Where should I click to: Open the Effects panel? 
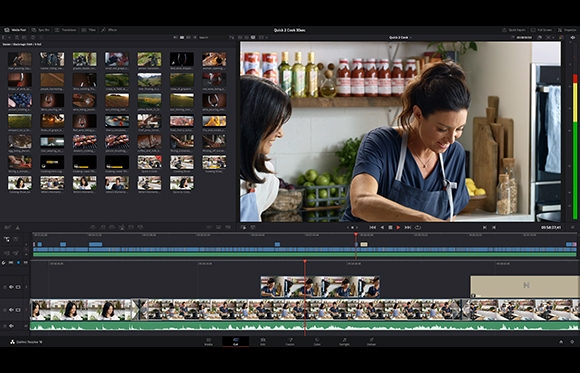point(109,30)
